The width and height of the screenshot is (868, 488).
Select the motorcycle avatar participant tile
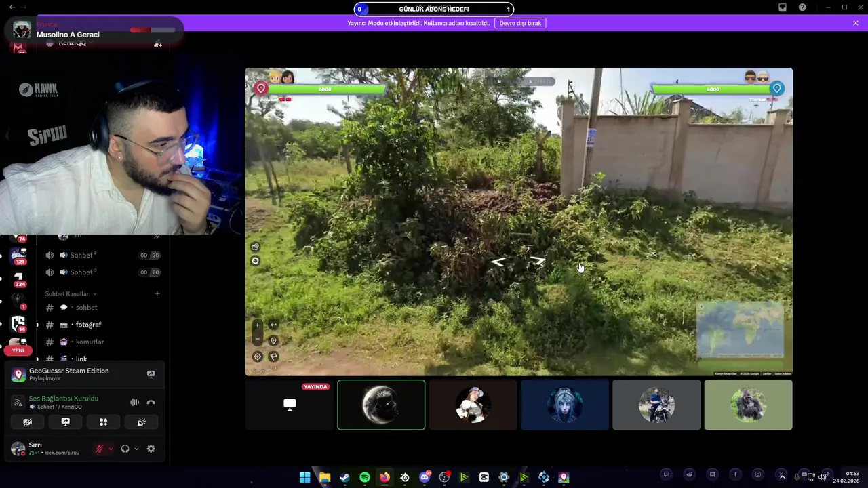(656, 405)
